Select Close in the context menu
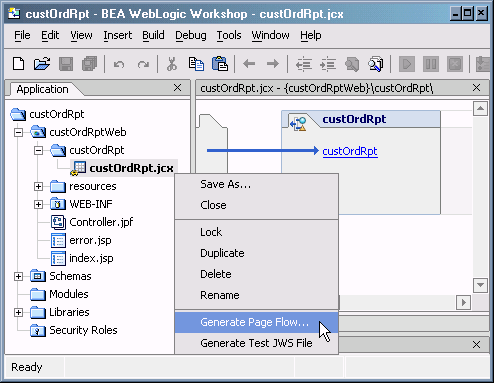This screenshot has width=494, height=383. point(256,205)
